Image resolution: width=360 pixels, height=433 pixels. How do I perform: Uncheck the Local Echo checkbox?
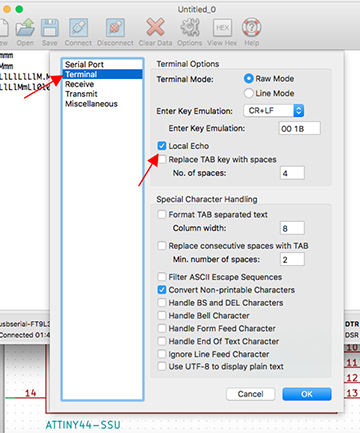click(162, 146)
